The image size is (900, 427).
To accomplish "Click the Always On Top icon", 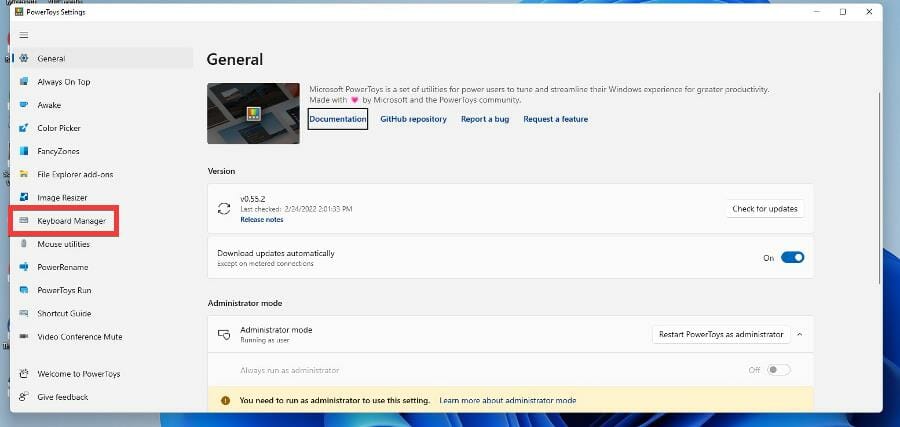I will click(24, 81).
